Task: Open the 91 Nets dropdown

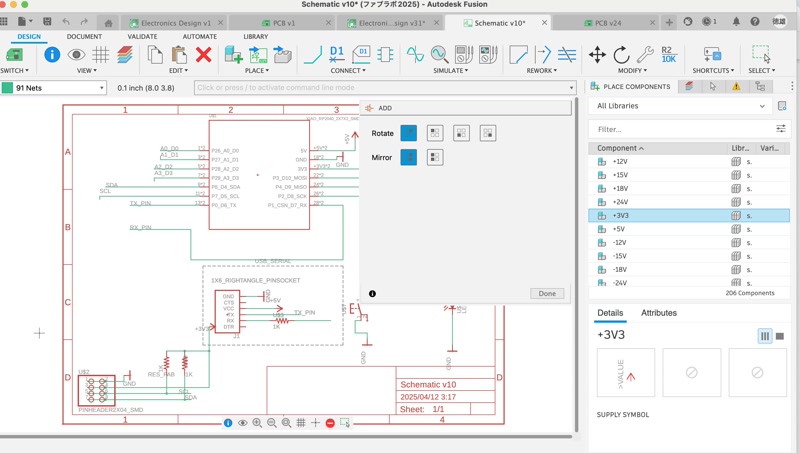Action: point(54,88)
